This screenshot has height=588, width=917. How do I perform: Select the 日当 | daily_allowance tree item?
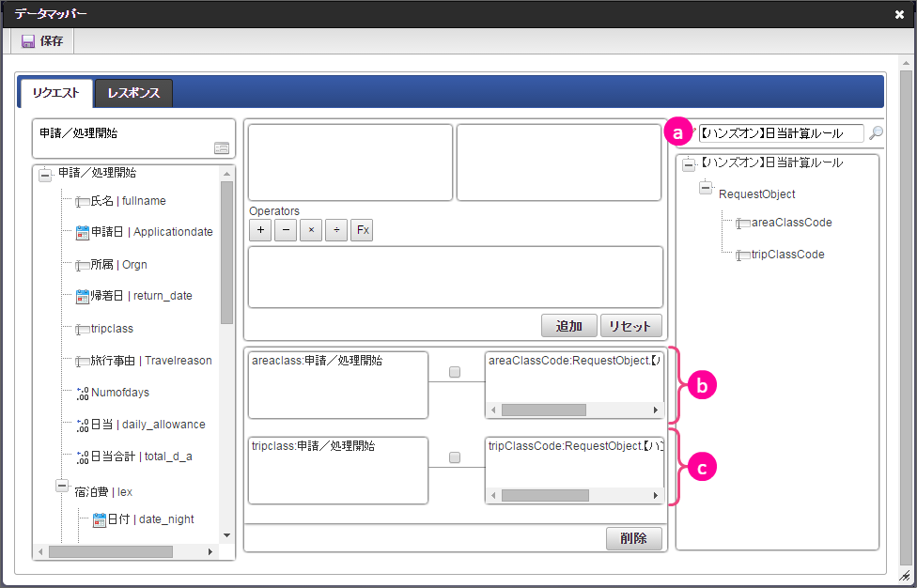coord(148,425)
